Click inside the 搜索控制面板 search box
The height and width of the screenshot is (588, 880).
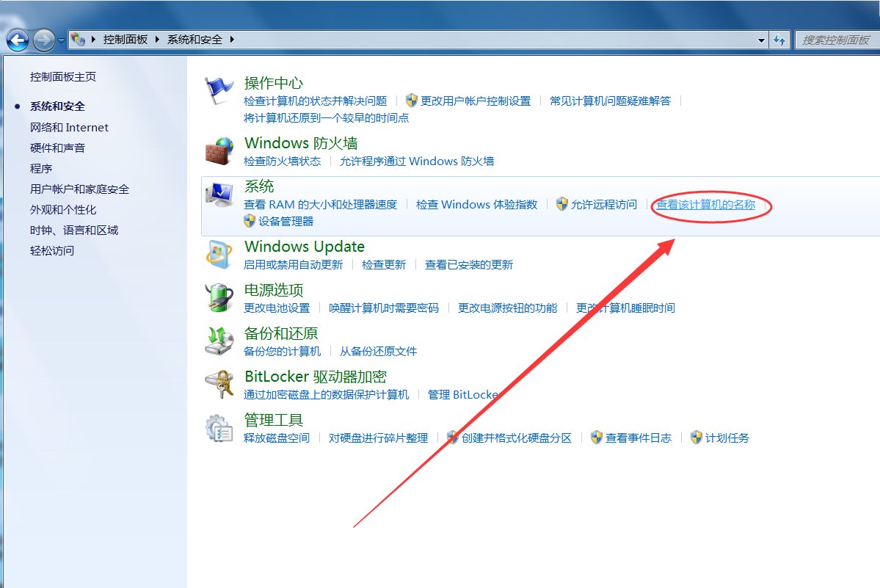click(837, 40)
